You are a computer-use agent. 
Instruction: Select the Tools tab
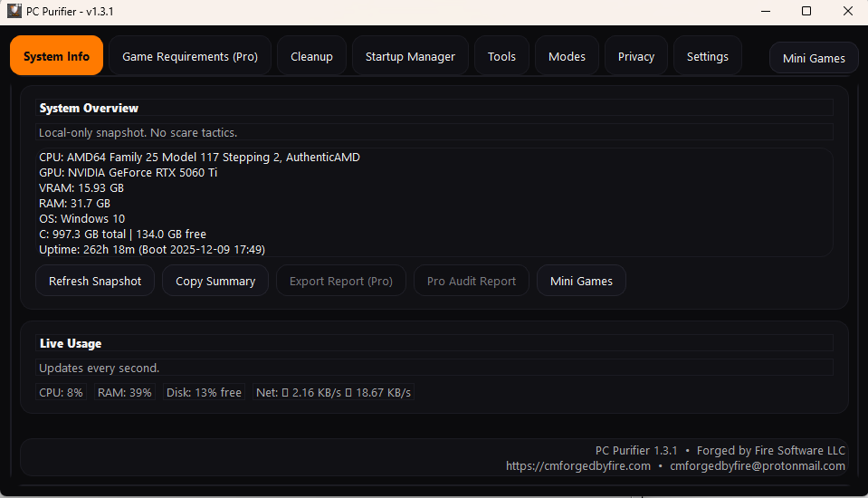(501, 56)
